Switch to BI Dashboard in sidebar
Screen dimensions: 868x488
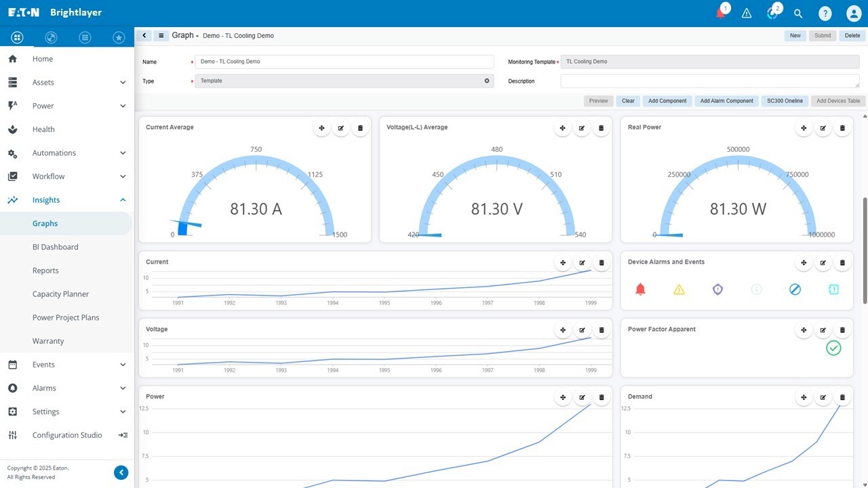54,247
